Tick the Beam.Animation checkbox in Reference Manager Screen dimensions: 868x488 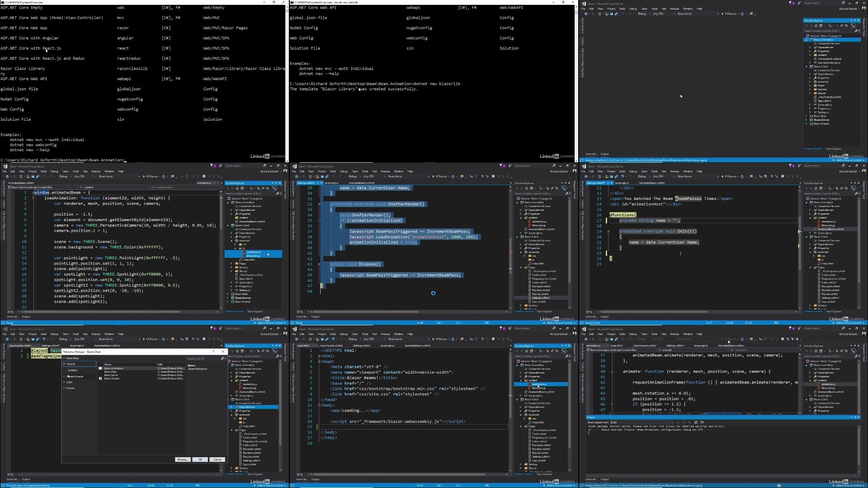click(x=100, y=368)
